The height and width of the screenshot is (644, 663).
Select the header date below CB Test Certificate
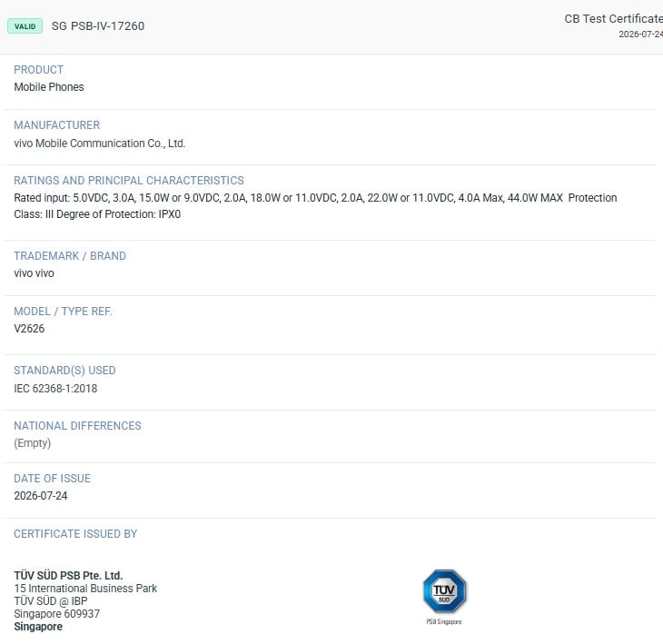tap(640, 35)
